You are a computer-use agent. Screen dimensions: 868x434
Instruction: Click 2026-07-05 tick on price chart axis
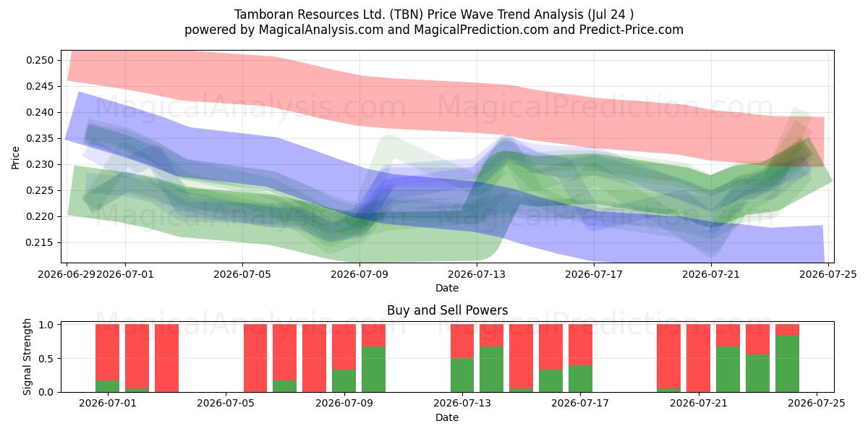pos(242,274)
